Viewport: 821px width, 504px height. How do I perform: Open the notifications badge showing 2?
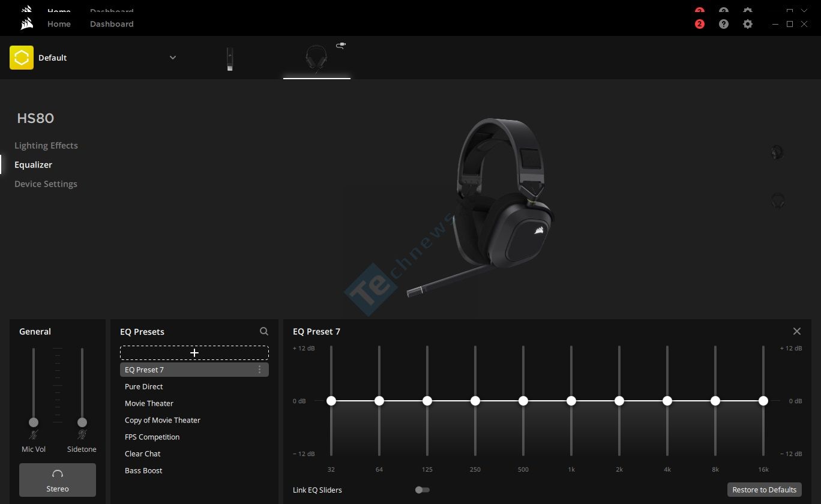pyautogui.click(x=700, y=24)
